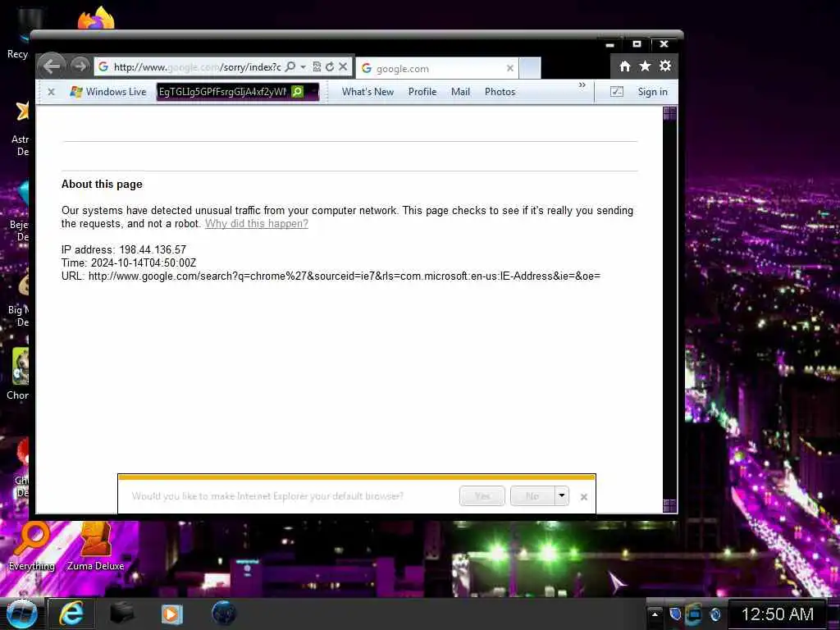Viewport: 840px width, 630px height.
Task: Open the 'Why did this happen?' link
Action: pos(257,223)
